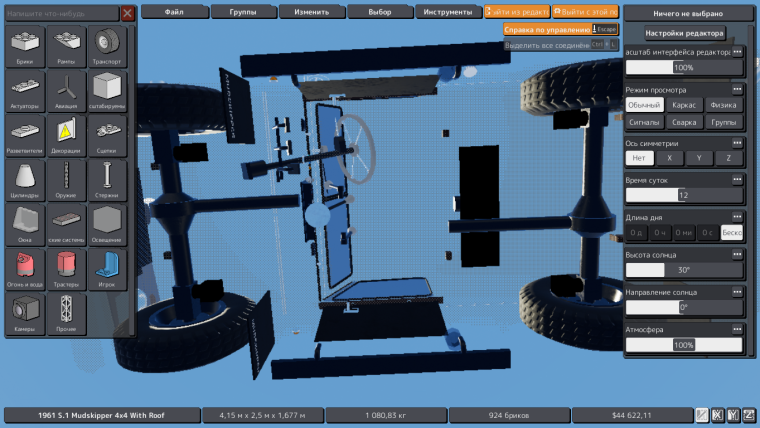
Task: Select the Игрок seat category
Action: tap(107, 269)
